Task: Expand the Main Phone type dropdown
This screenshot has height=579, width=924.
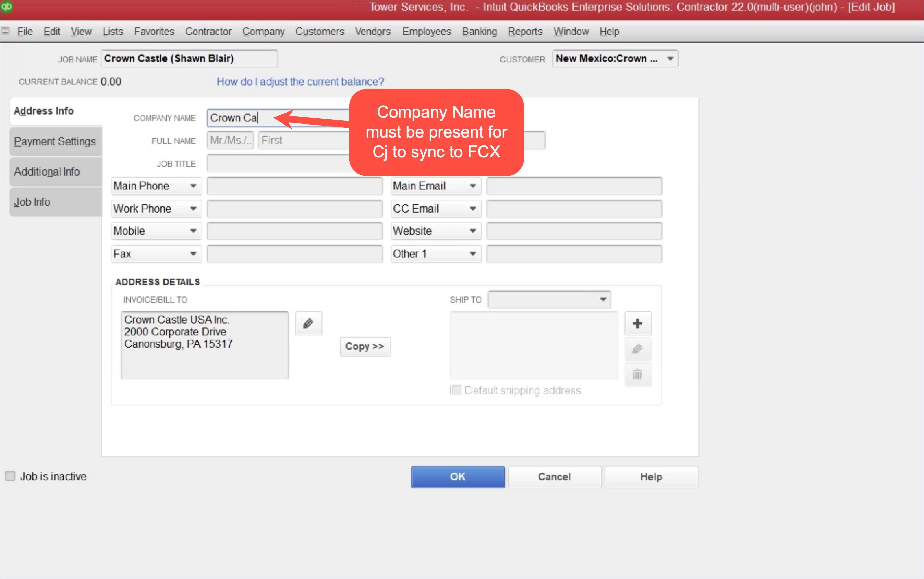Action: pyautogui.click(x=193, y=186)
